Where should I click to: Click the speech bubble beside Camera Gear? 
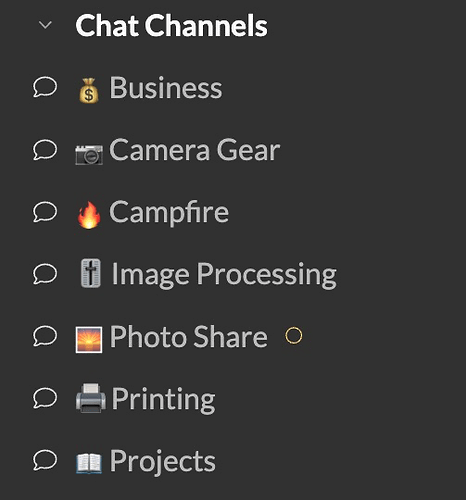pos(45,150)
